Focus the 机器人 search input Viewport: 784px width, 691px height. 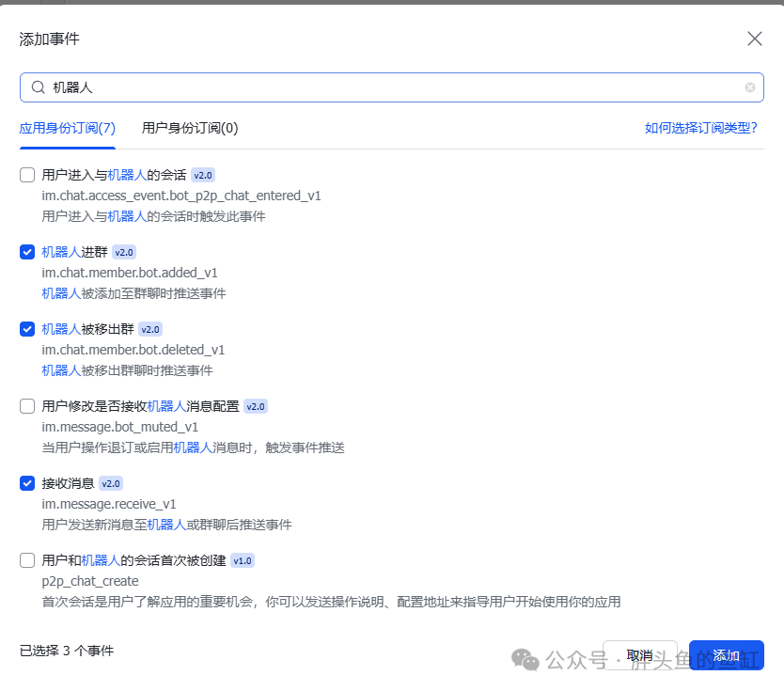pyautogui.click(x=392, y=87)
